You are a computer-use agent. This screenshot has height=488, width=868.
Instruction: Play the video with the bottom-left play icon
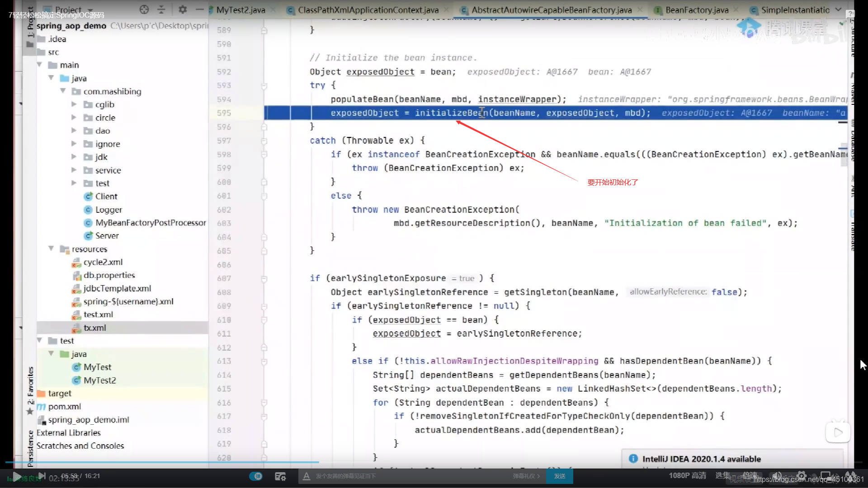pyautogui.click(x=17, y=476)
